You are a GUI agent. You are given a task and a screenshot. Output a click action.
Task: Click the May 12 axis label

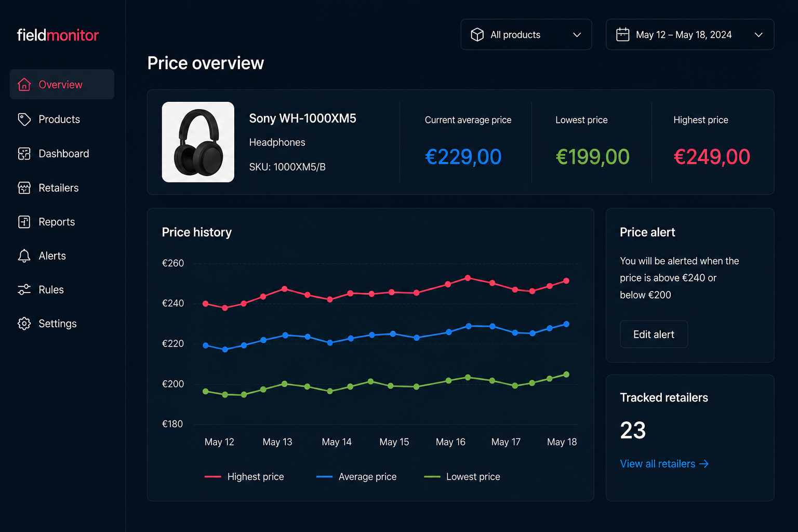click(219, 442)
